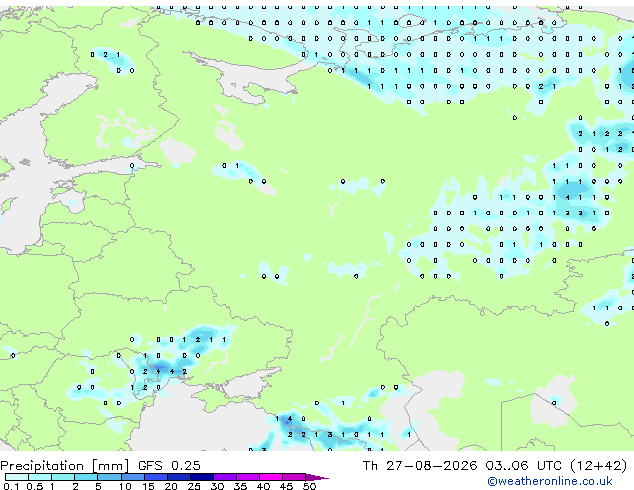Click the legend swatch for 2–5 mm

(86, 477)
